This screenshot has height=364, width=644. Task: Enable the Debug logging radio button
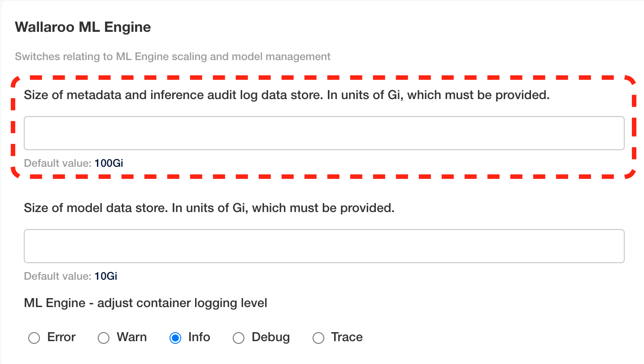(x=239, y=338)
